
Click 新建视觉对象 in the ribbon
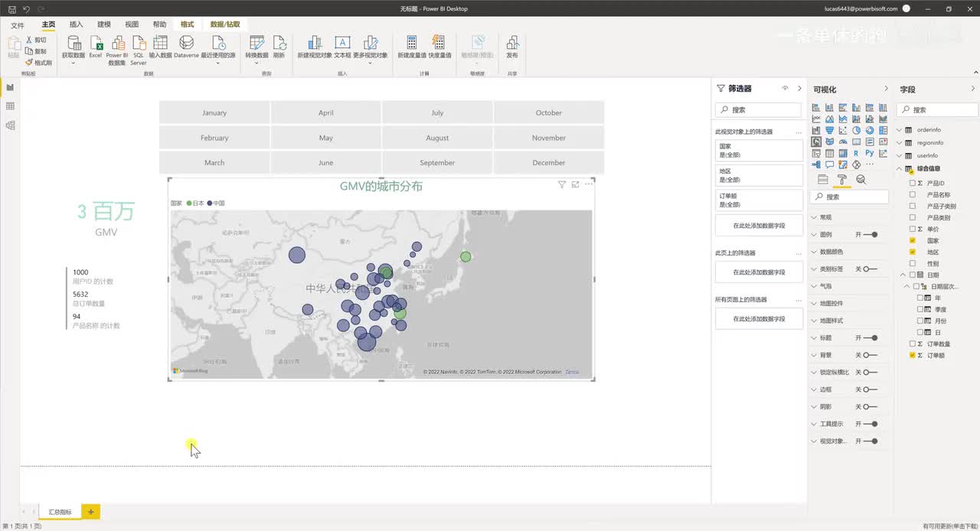coord(315,47)
